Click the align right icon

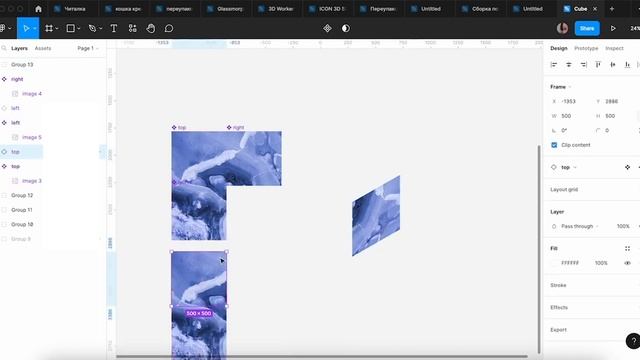pyautogui.click(x=583, y=64)
